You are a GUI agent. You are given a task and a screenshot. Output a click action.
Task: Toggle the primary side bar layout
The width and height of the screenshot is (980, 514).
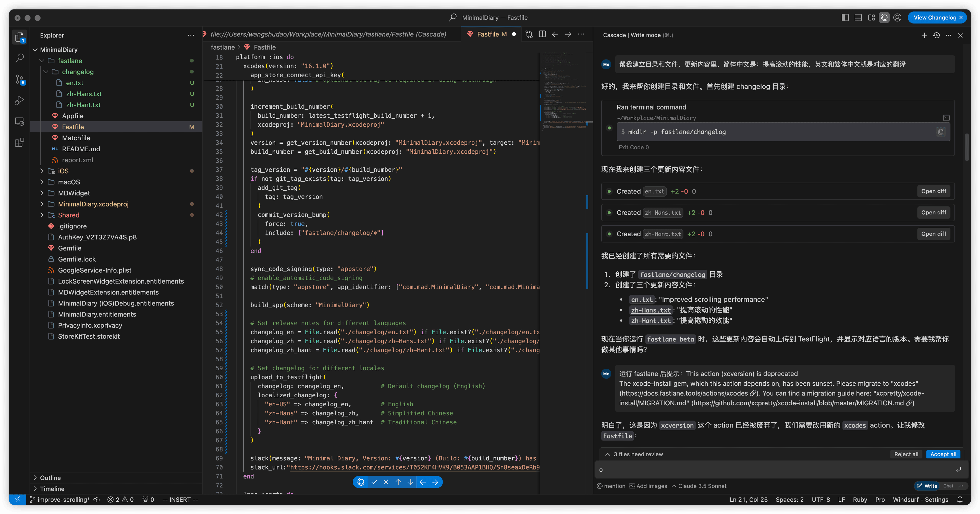845,18
